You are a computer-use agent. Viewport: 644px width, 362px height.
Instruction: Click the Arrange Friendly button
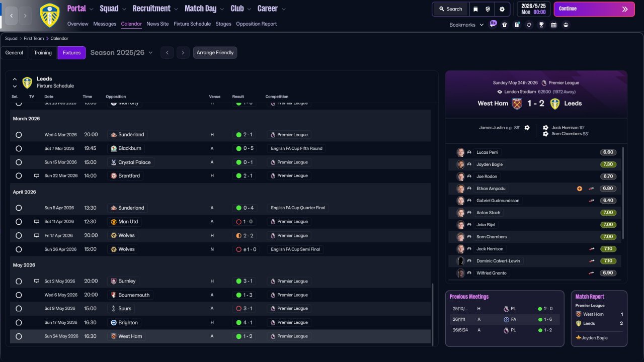[215, 53]
